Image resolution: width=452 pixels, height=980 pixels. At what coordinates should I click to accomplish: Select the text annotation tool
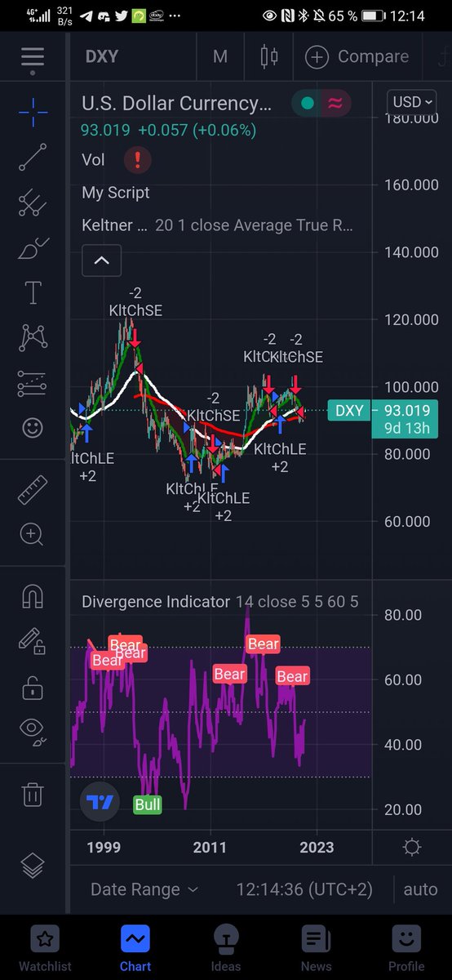33,292
